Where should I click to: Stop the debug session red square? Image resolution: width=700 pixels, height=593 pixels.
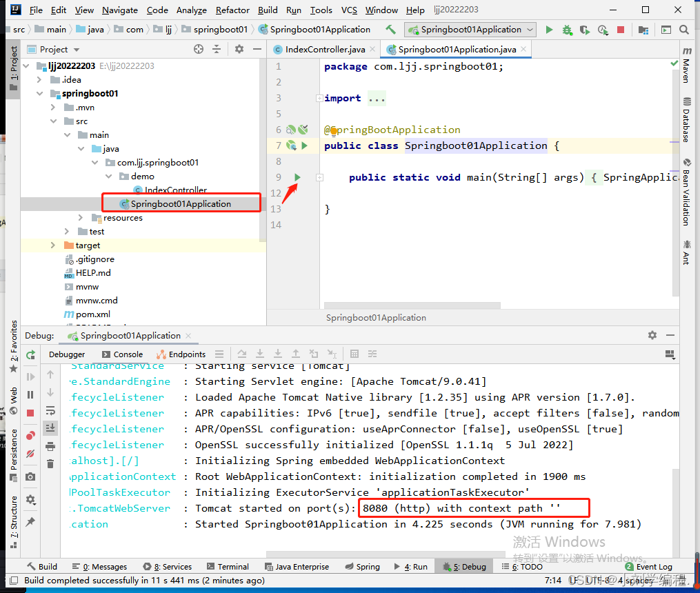30,413
